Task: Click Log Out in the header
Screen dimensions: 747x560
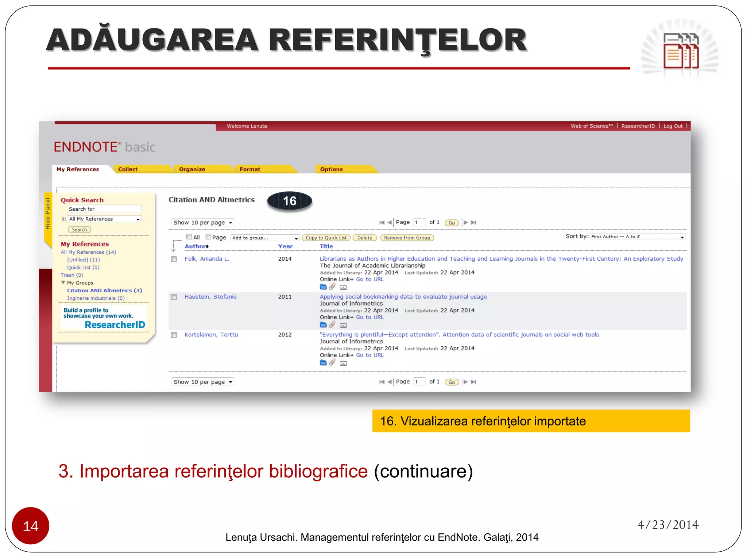Action: click(x=673, y=126)
